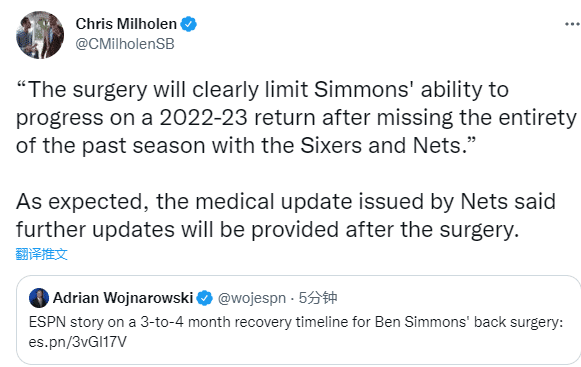
Task: Open Chris Milholen's profile avatar
Action: click(40, 35)
